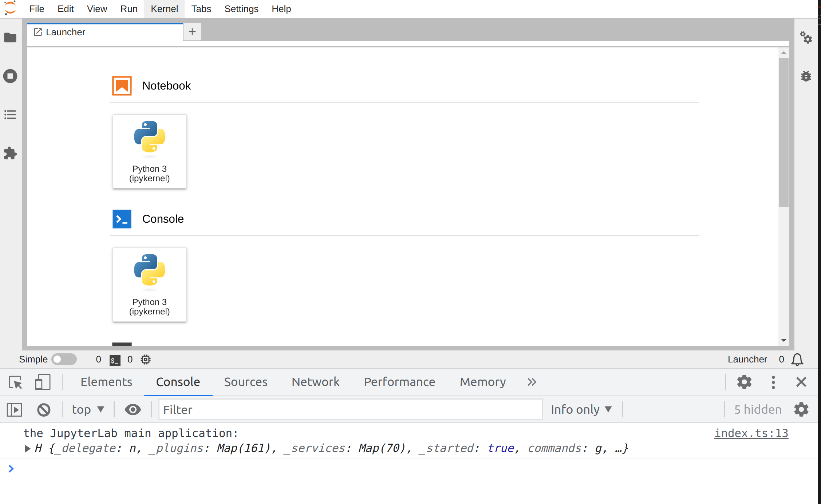The height and width of the screenshot is (504, 821).
Task: Select the Network developer tools tab
Action: [x=316, y=381]
